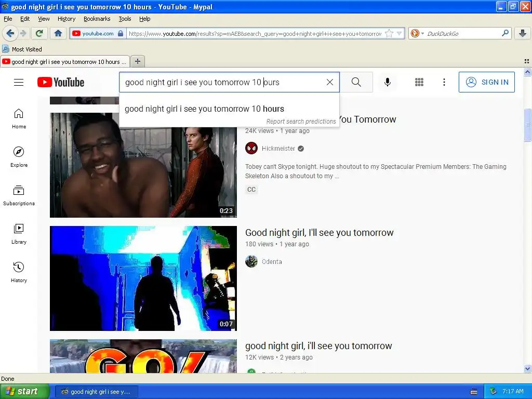
Task: Open the browser downloads arrow
Action: pyautogui.click(x=523, y=33)
